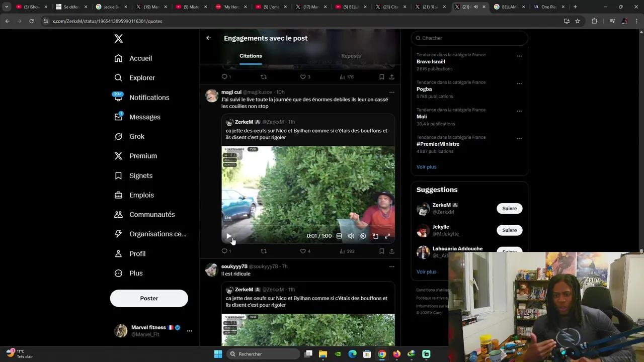Open Windows Start menu
The height and width of the screenshot is (362, 644).
tap(218, 354)
